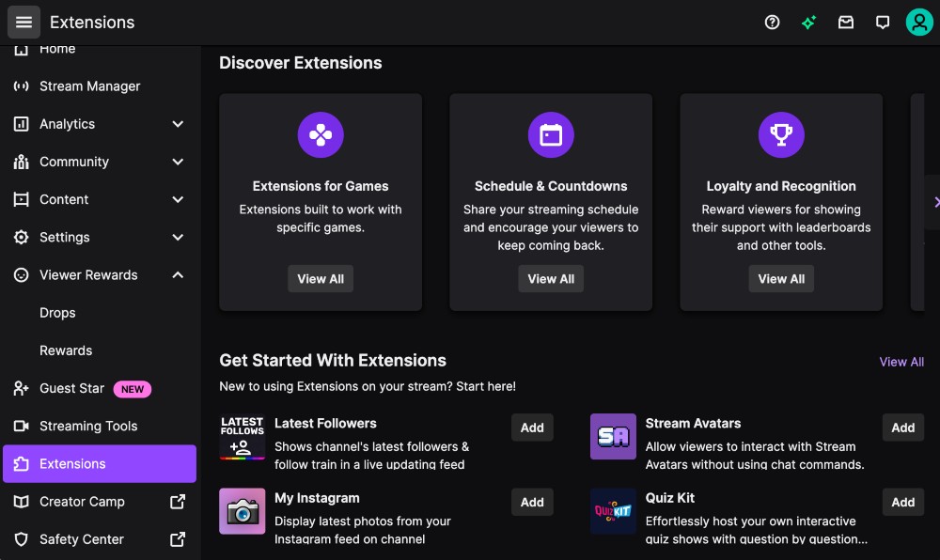
Task: Collapse the Viewer Rewards section
Action: (178, 274)
